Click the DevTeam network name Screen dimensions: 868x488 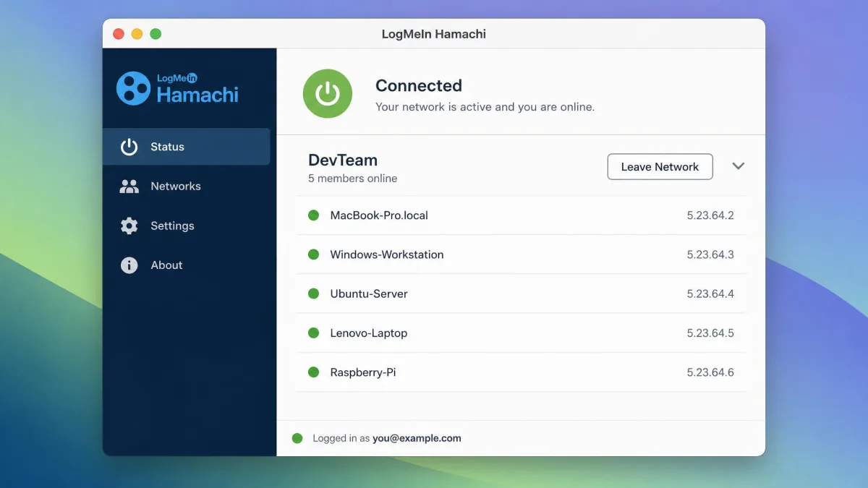pyautogui.click(x=343, y=160)
